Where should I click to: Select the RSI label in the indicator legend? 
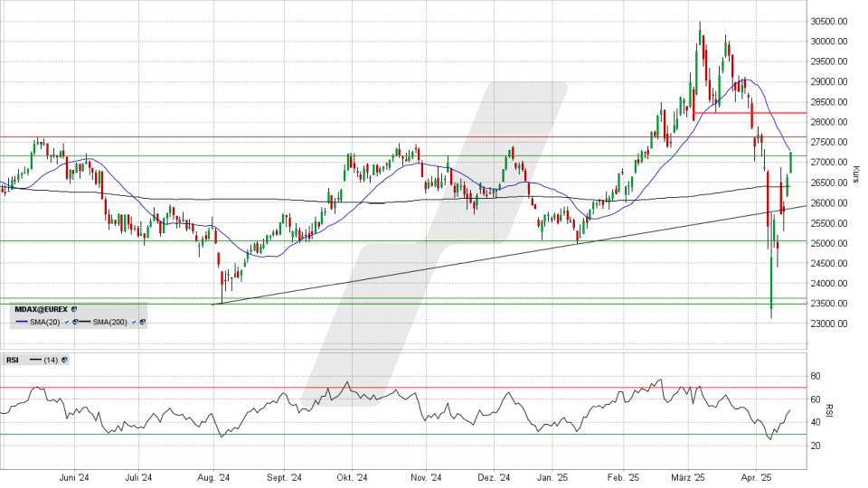(x=12, y=360)
